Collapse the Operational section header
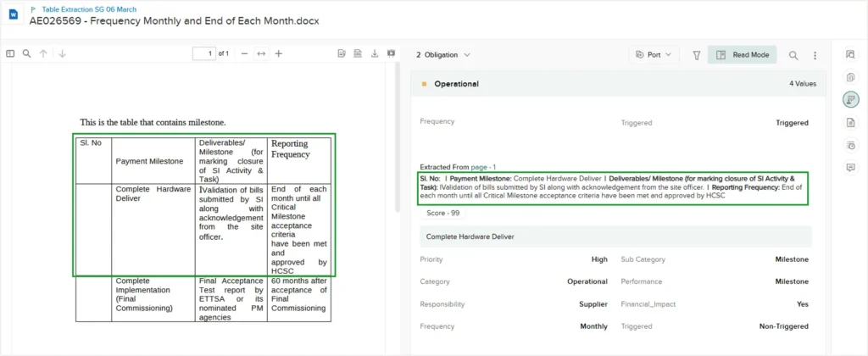The height and width of the screenshot is (356, 868). [456, 84]
